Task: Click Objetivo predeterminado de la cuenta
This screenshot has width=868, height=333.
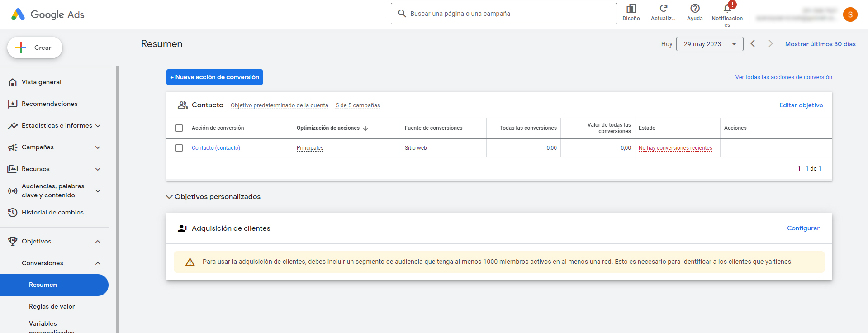Action: 280,105
